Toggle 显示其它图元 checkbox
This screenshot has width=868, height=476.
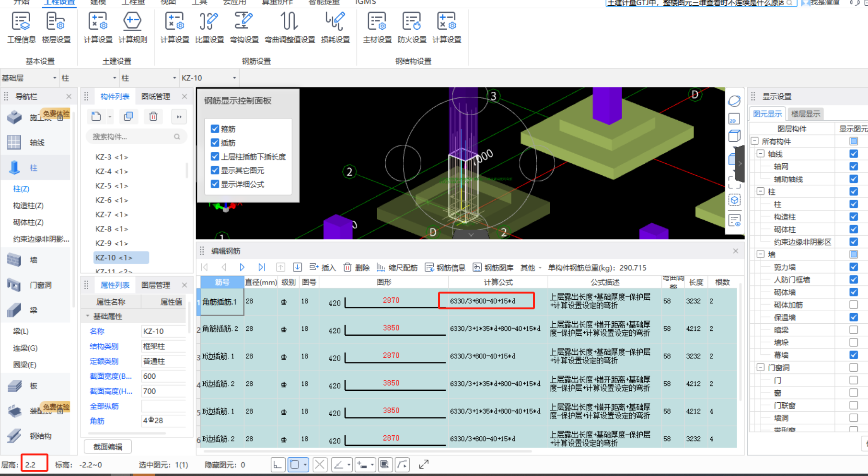pyautogui.click(x=215, y=170)
